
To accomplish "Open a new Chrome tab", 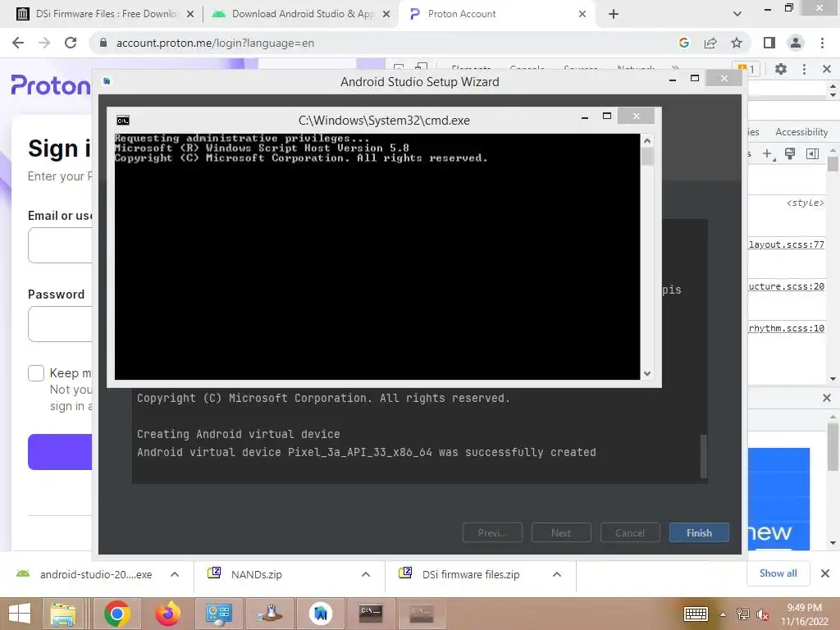I will click(x=614, y=14).
